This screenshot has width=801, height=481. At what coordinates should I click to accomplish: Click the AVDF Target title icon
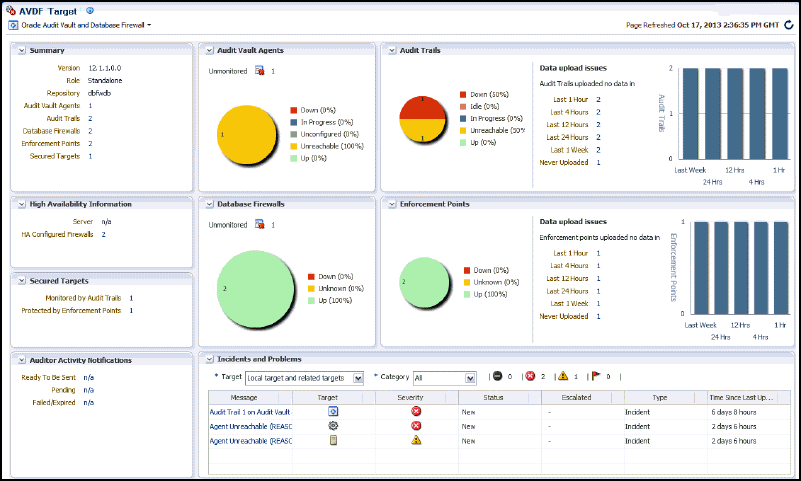(11, 10)
